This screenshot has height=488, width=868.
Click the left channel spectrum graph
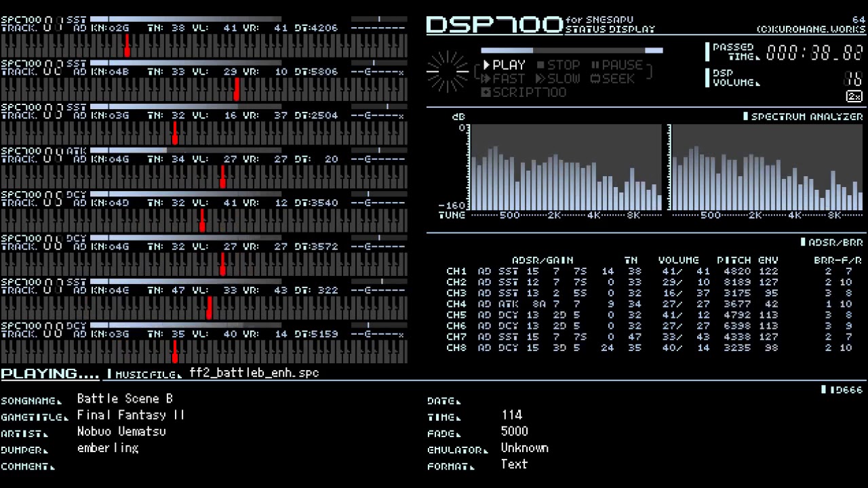tap(566, 167)
